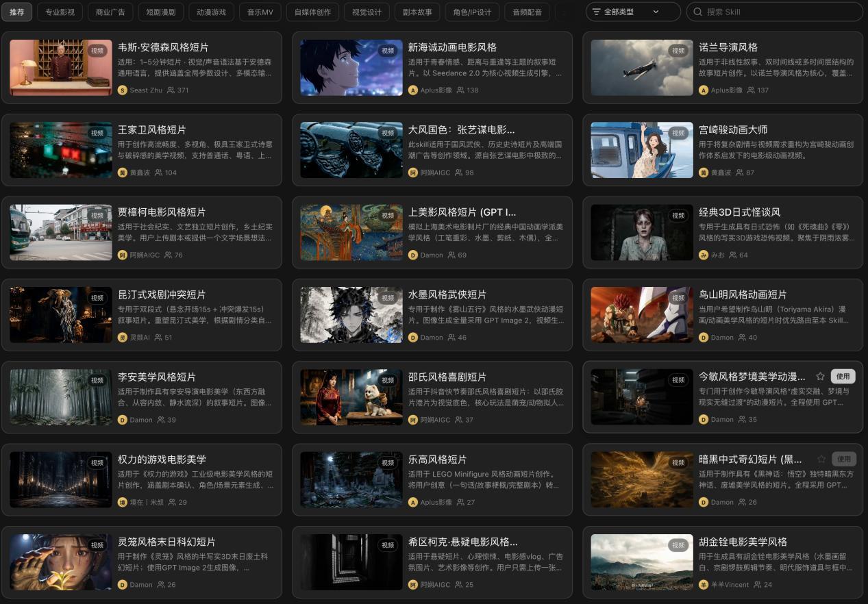
Task: Favorite the 暗黑中式奇幻短片 skill with star
Action: pos(821,459)
